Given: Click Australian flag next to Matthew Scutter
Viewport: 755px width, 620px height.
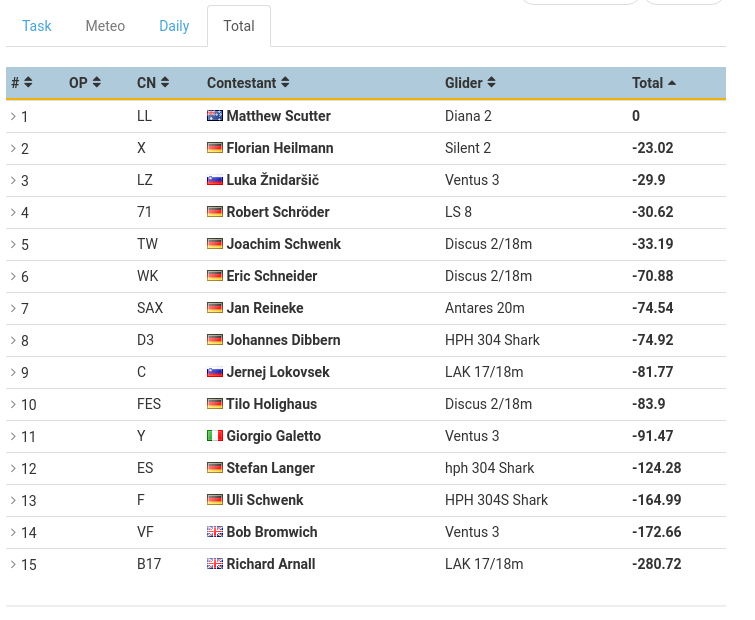Looking at the screenshot, I should (x=215, y=116).
